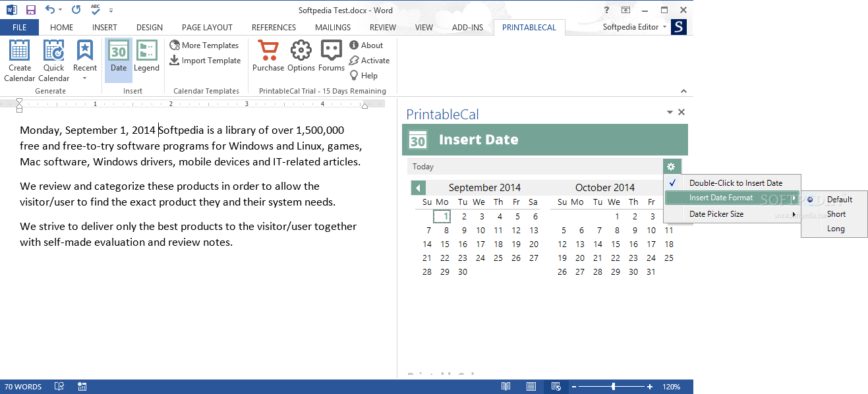Viewport: 868px width, 394px height.
Task: Choose the Long date format
Action: tap(834, 229)
